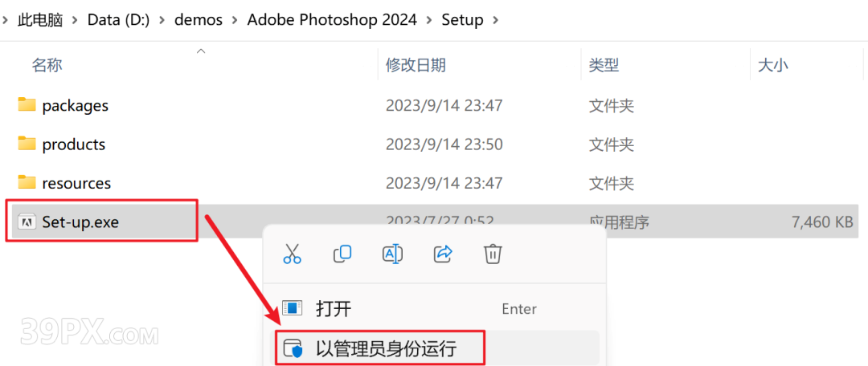Expand the chevron after Setup in path

point(495,20)
